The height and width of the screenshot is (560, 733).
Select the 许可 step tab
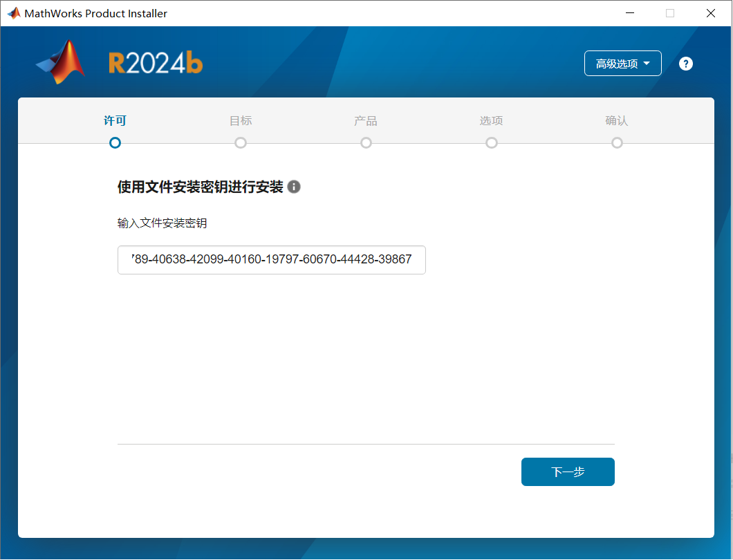coord(115,120)
